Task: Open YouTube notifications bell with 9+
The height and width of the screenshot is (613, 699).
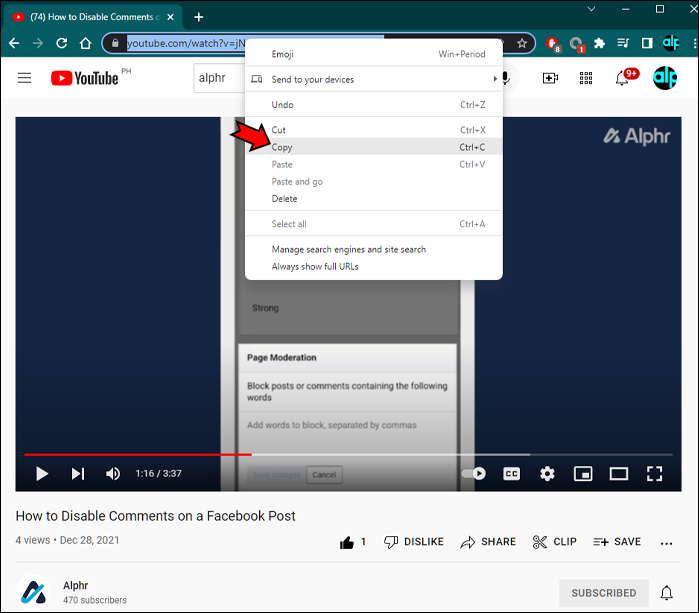Action: click(x=625, y=78)
